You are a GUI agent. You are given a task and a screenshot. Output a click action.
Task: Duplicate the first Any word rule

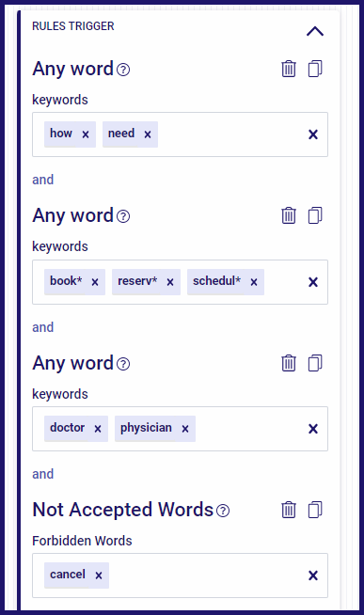point(315,69)
